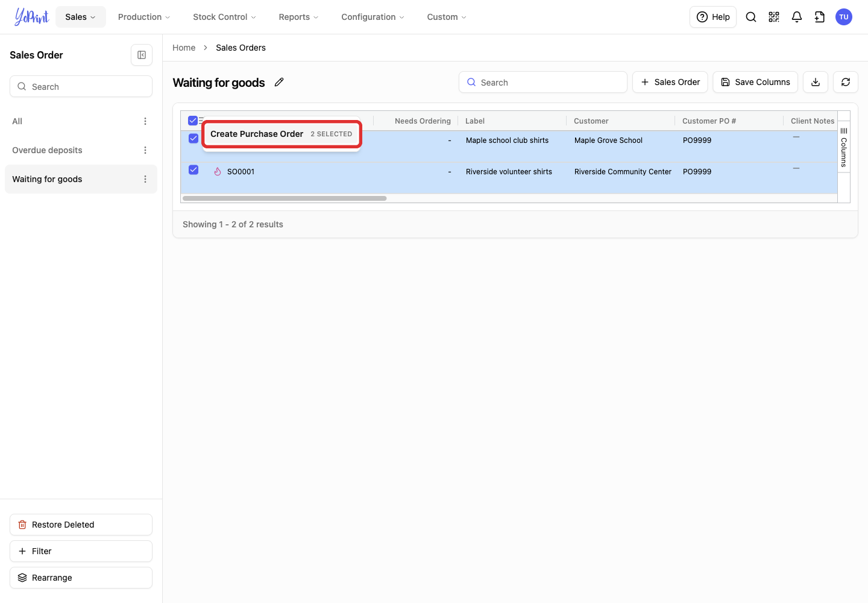Open the TU user avatar menu
The image size is (868, 603).
pos(844,17)
